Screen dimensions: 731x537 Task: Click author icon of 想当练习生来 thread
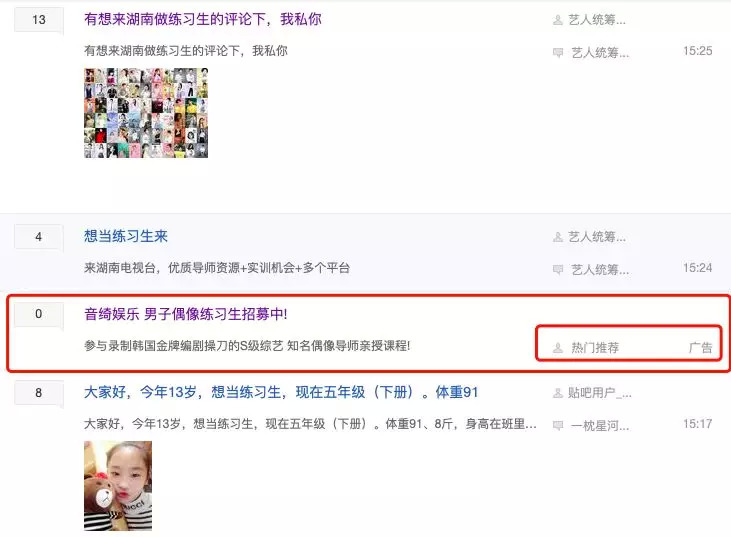[558, 237]
